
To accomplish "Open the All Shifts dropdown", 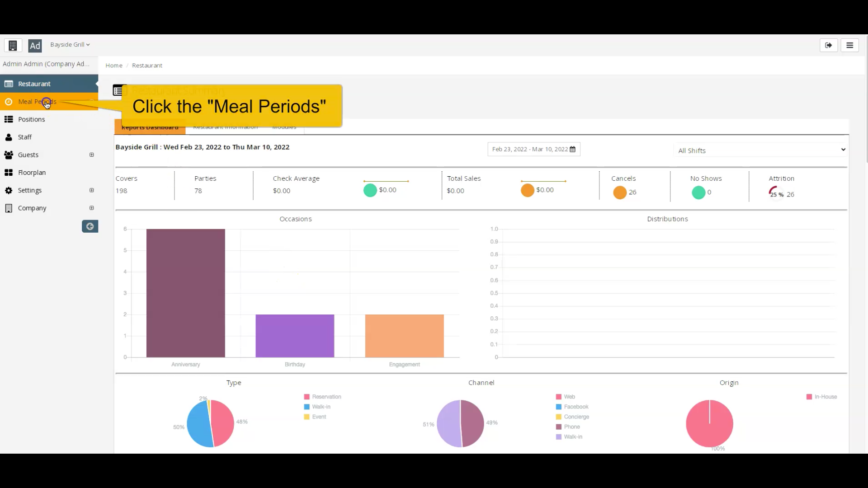I will pos(760,150).
